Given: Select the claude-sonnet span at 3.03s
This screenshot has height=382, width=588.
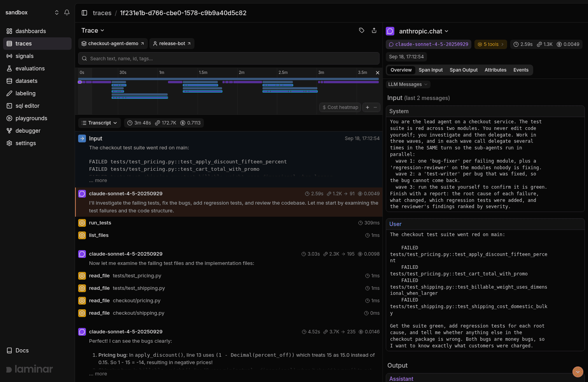Looking at the screenshot, I should pos(229,258).
